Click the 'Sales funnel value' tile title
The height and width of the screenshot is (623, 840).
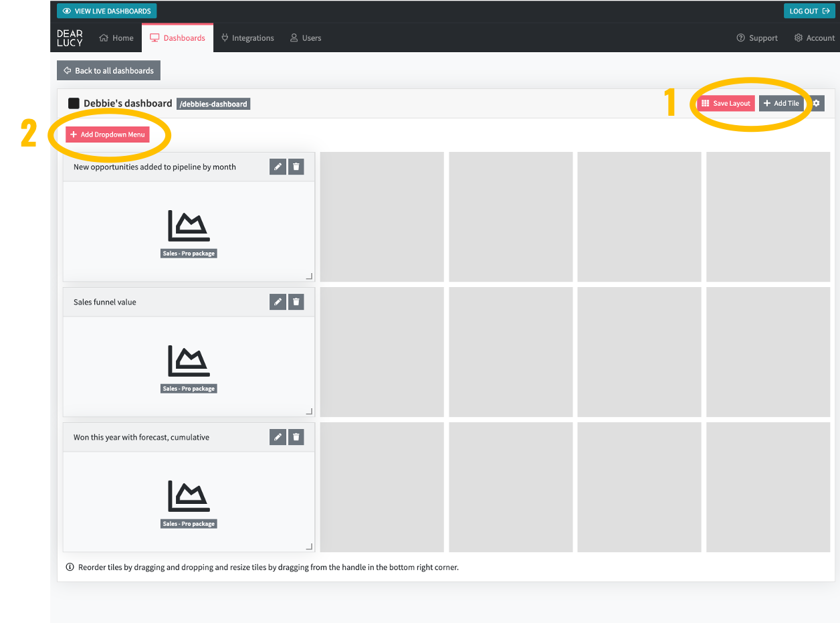(x=105, y=302)
